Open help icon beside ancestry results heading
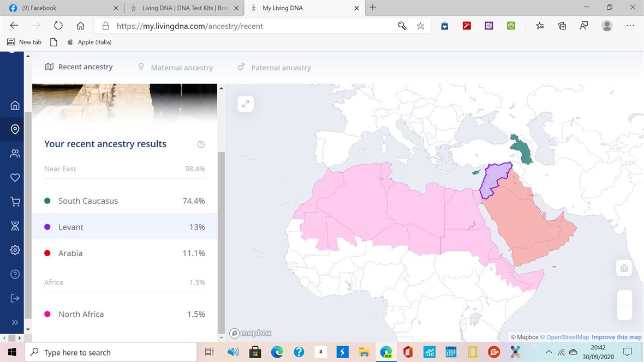The height and width of the screenshot is (362, 644). [201, 144]
